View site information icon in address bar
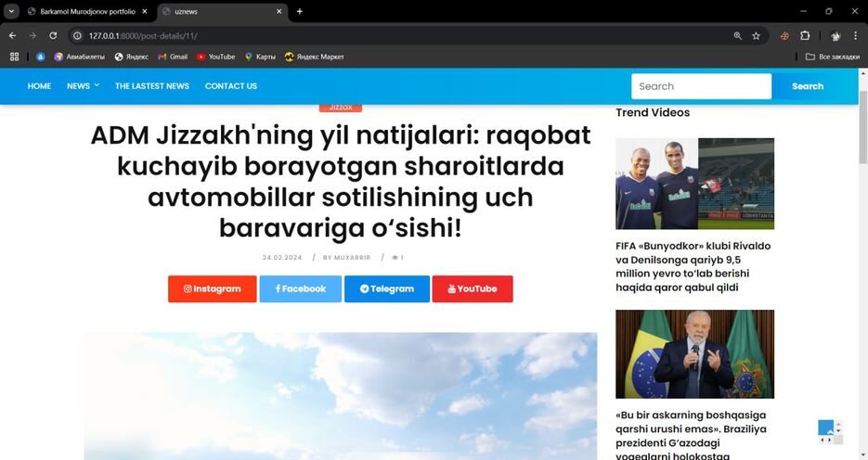The image size is (868, 460). (x=77, y=35)
